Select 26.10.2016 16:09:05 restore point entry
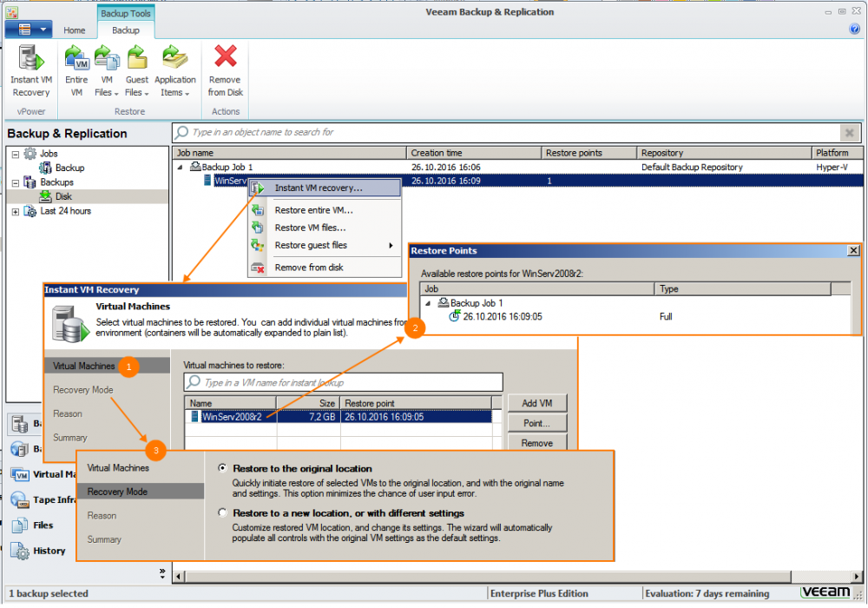 point(502,317)
